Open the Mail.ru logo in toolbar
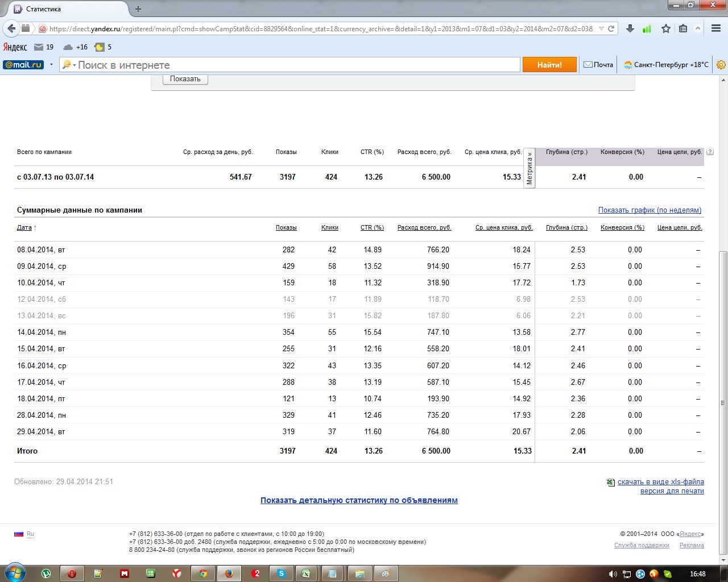 coord(23,65)
